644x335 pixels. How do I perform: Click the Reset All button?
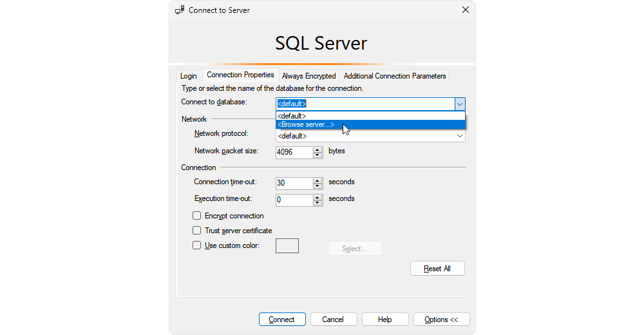click(x=437, y=269)
